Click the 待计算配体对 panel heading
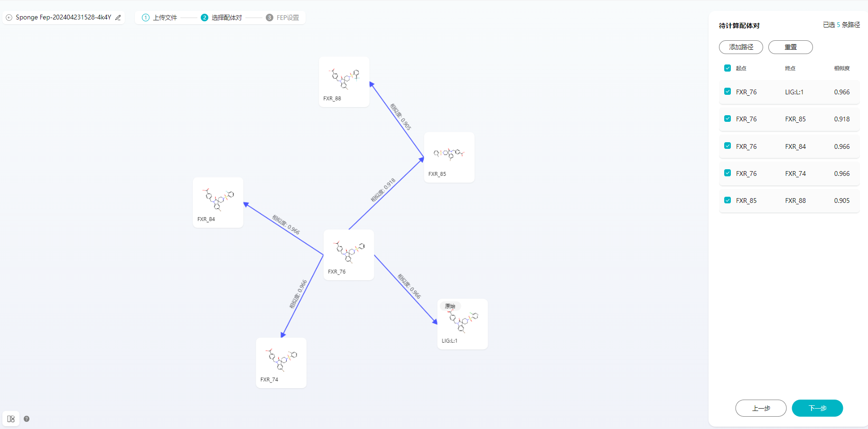868x429 pixels. [739, 26]
